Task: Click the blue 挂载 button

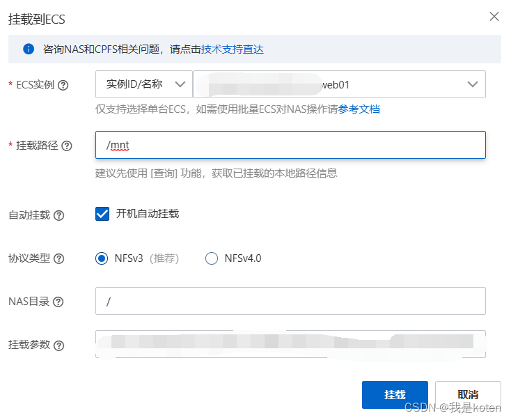Action: (x=394, y=395)
